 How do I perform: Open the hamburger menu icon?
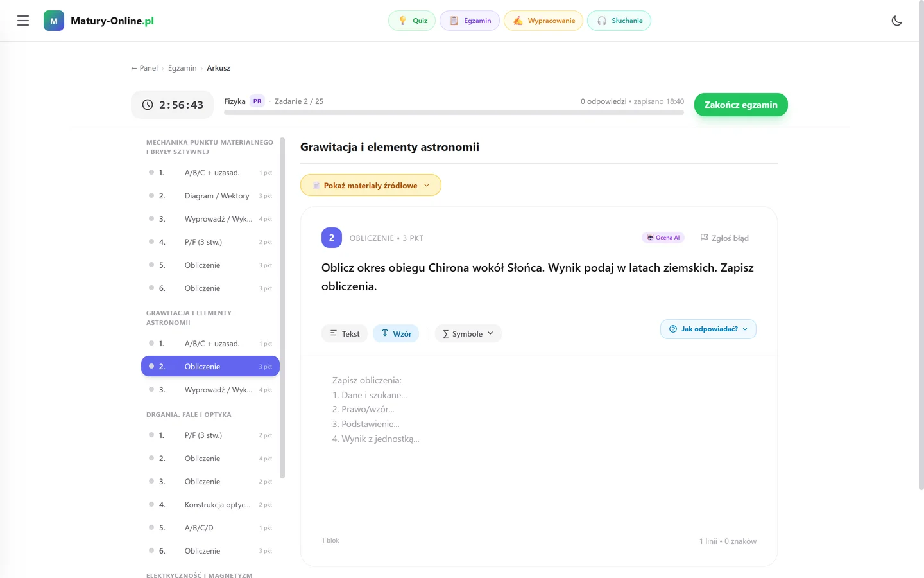(23, 21)
